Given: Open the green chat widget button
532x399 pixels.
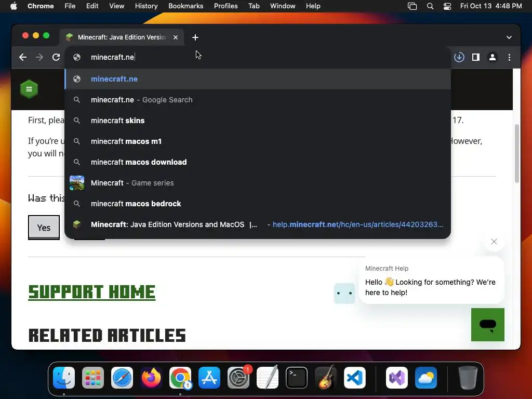Looking at the screenshot, I should 487,325.
